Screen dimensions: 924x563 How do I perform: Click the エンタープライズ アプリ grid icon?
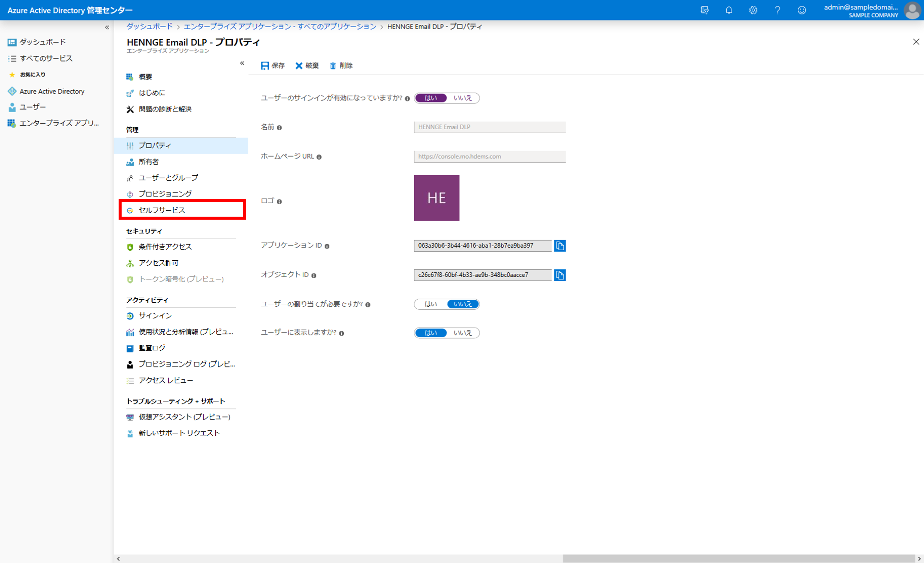click(12, 123)
